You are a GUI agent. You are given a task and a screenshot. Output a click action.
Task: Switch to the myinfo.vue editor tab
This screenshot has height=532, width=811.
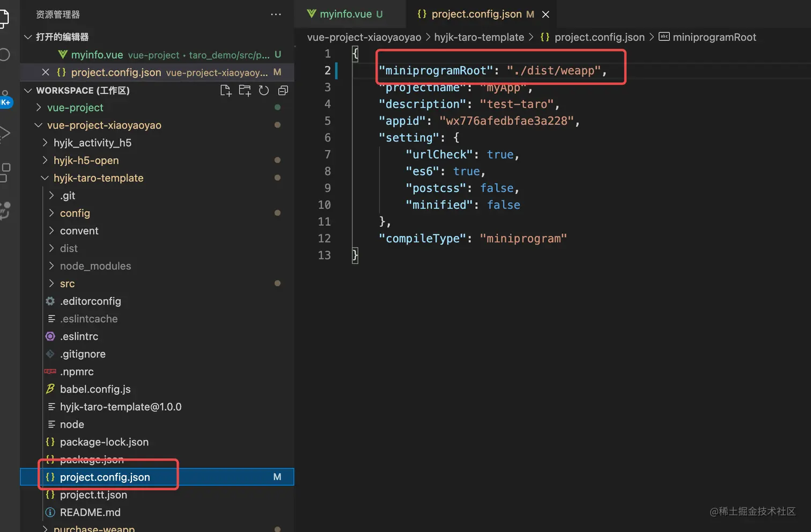click(345, 14)
